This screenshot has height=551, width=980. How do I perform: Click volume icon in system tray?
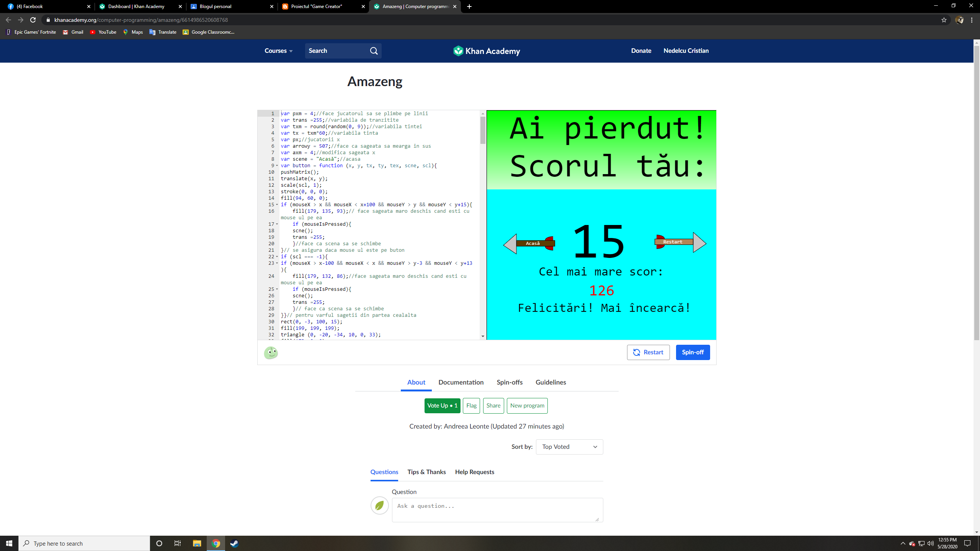(x=931, y=543)
